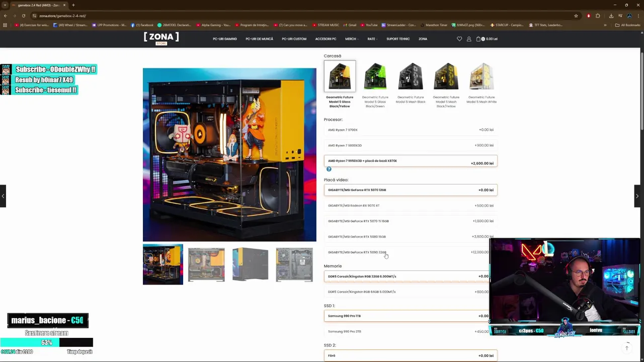The height and width of the screenshot is (362, 644).
Task: Open the Alpha Gaming bookmark
Action: pyautogui.click(x=213, y=25)
